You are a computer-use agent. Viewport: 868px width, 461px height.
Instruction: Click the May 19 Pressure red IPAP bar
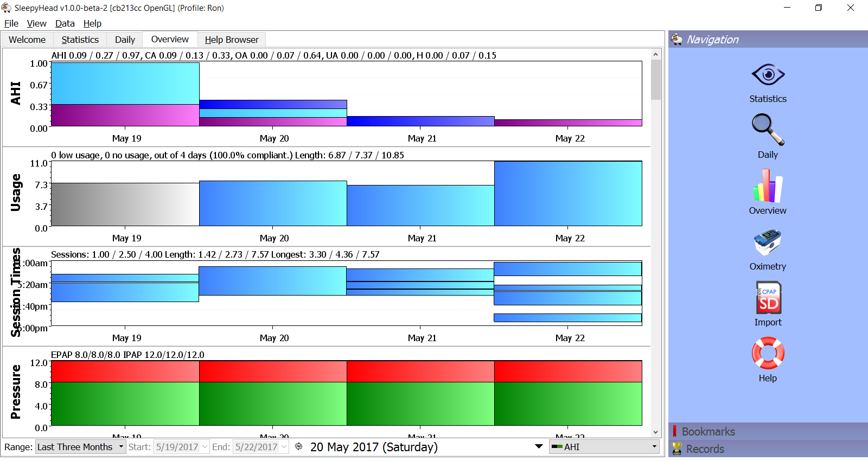click(125, 372)
